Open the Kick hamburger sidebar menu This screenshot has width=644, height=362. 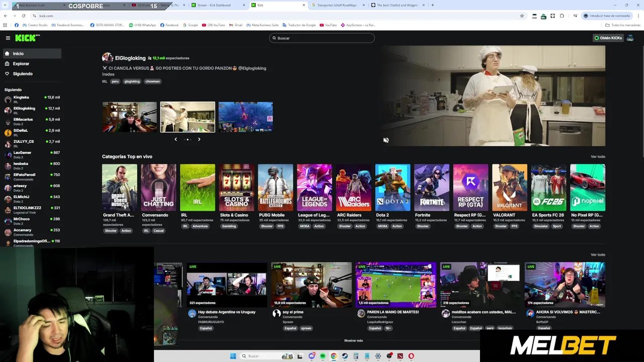click(8, 38)
